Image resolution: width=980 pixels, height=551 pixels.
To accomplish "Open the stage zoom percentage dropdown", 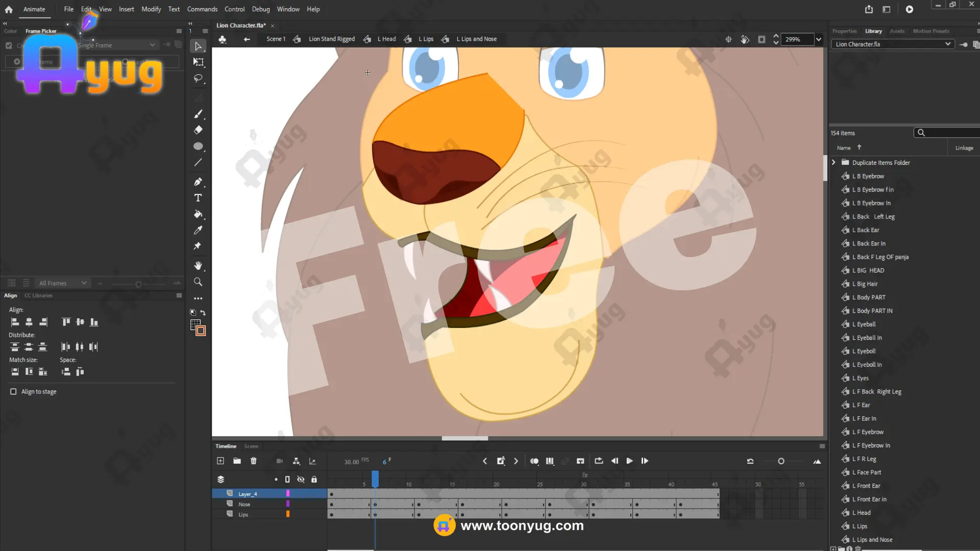I will pos(819,39).
